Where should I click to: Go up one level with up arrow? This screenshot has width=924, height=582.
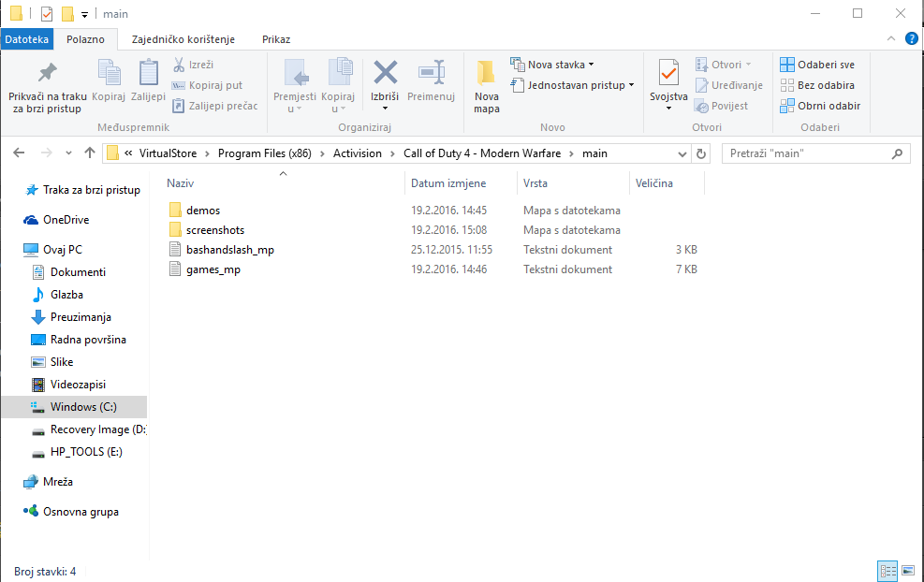[90, 153]
